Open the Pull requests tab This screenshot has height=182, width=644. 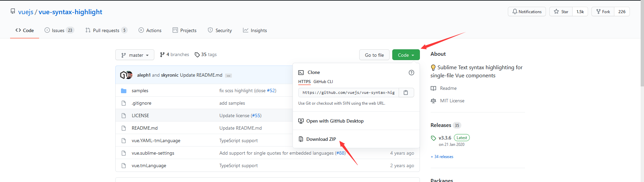(x=106, y=30)
